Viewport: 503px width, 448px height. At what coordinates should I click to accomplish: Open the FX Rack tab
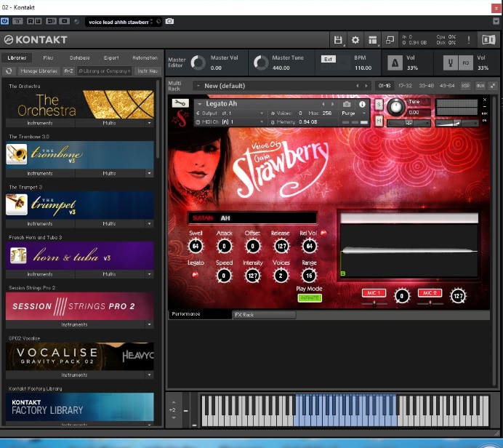[264, 315]
